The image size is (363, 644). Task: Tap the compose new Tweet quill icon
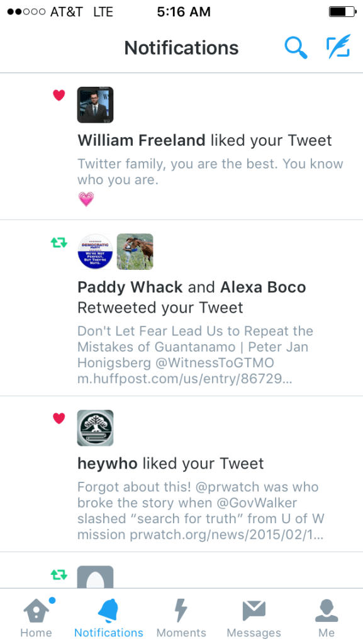coord(338,47)
